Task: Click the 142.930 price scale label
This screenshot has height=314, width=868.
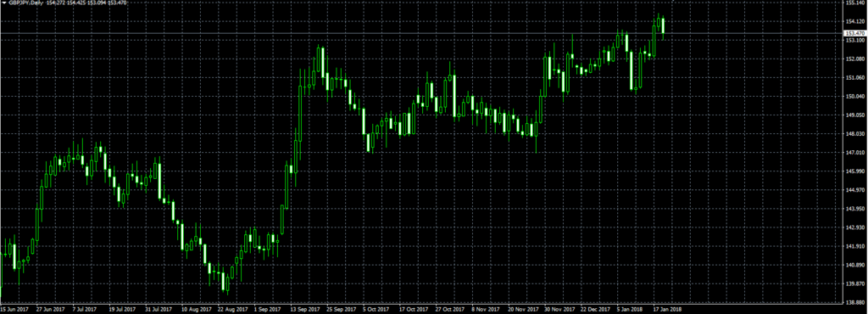Action: [x=855, y=227]
